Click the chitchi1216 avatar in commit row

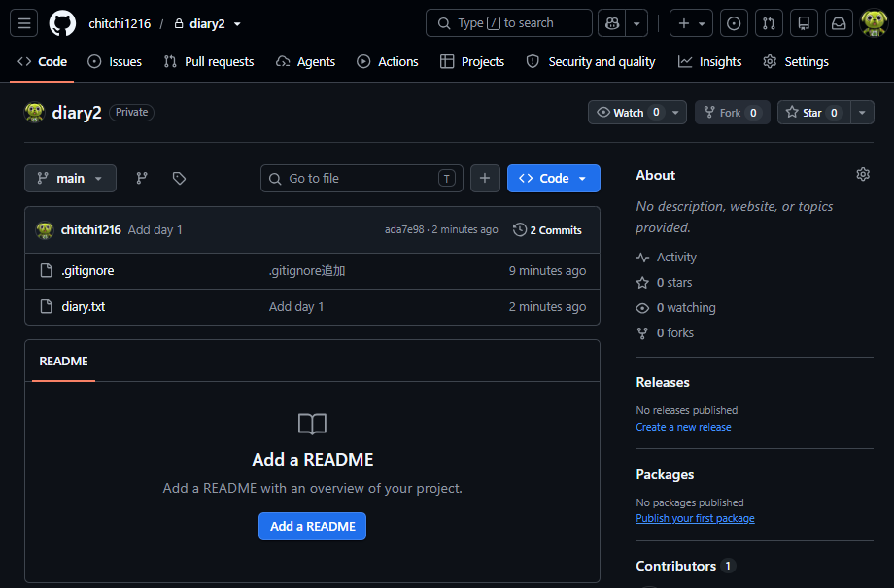tap(45, 229)
